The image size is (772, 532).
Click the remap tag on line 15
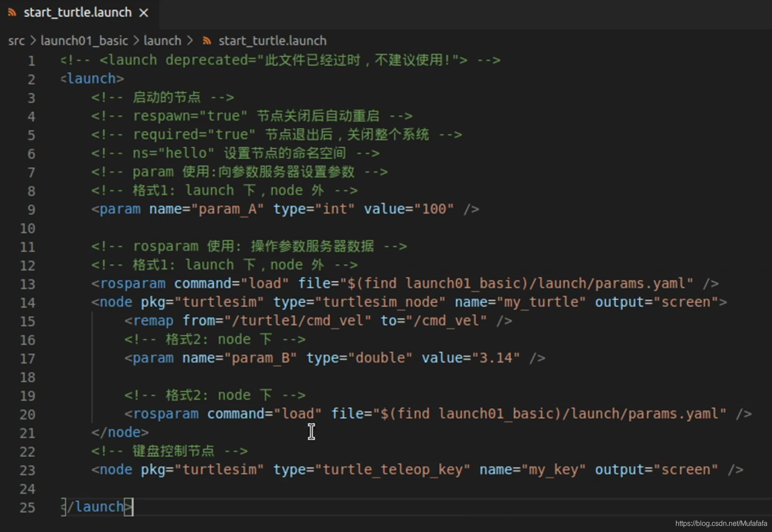(149, 321)
